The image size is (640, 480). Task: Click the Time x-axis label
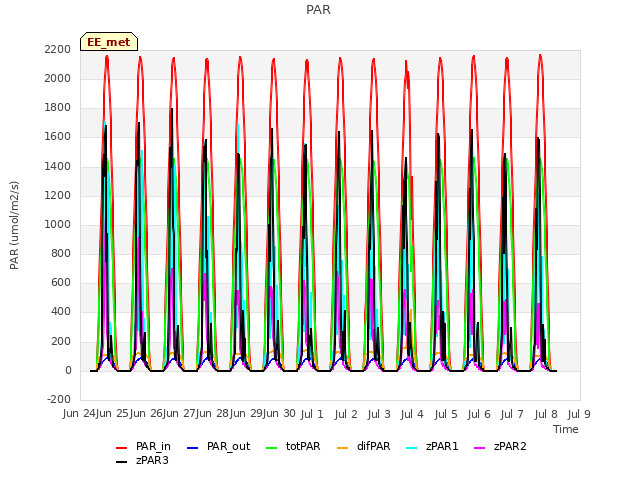[x=566, y=429]
